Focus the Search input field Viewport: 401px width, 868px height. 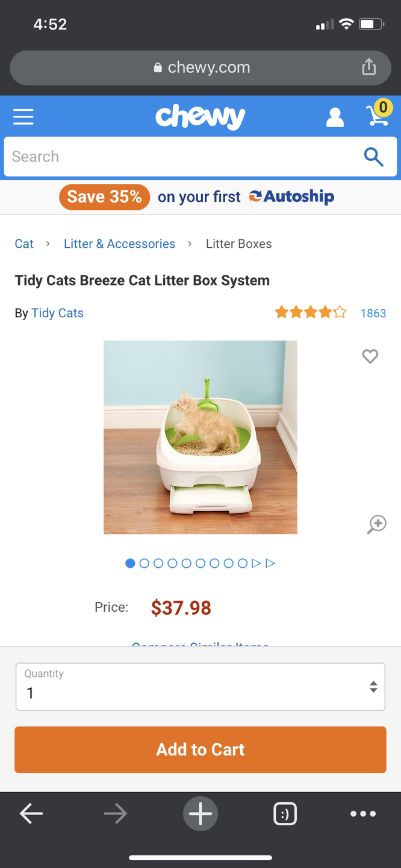click(x=181, y=157)
